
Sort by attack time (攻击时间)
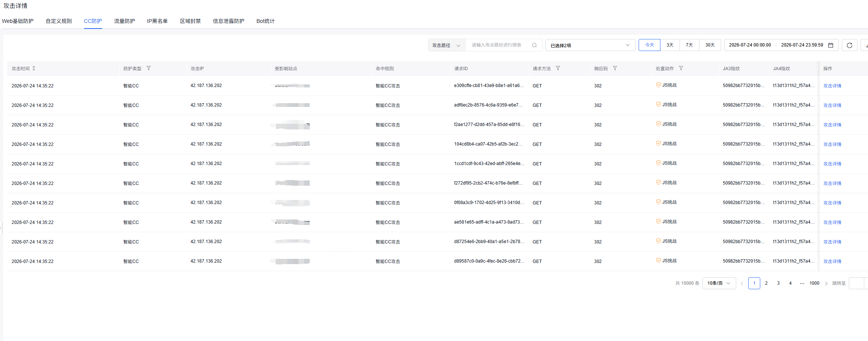point(34,68)
